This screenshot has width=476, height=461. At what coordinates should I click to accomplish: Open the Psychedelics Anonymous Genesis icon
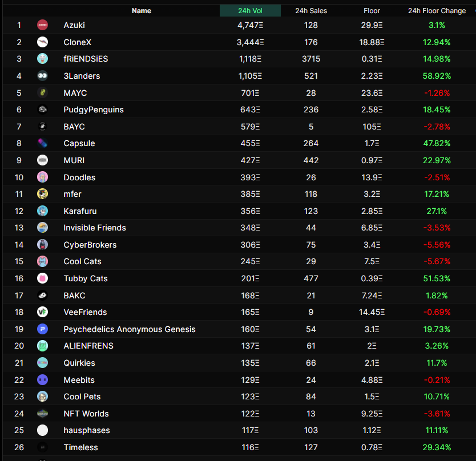[42, 329]
